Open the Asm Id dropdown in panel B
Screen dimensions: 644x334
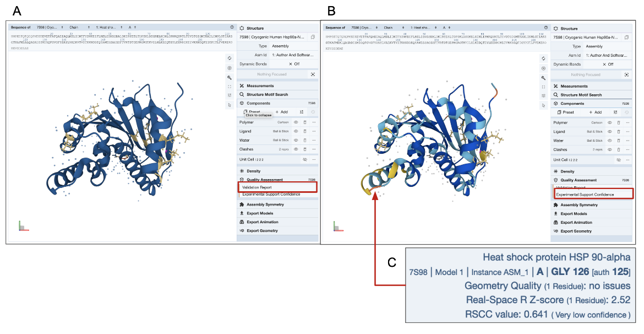click(x=606, y=55)
